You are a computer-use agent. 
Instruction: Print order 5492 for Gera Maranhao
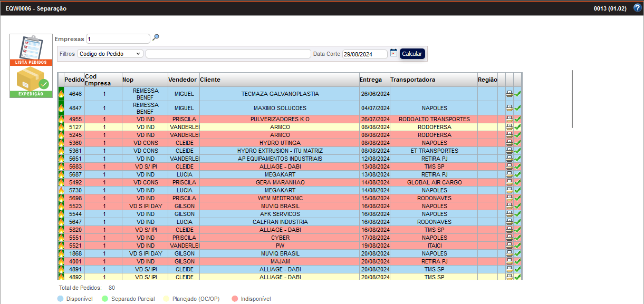510,182
